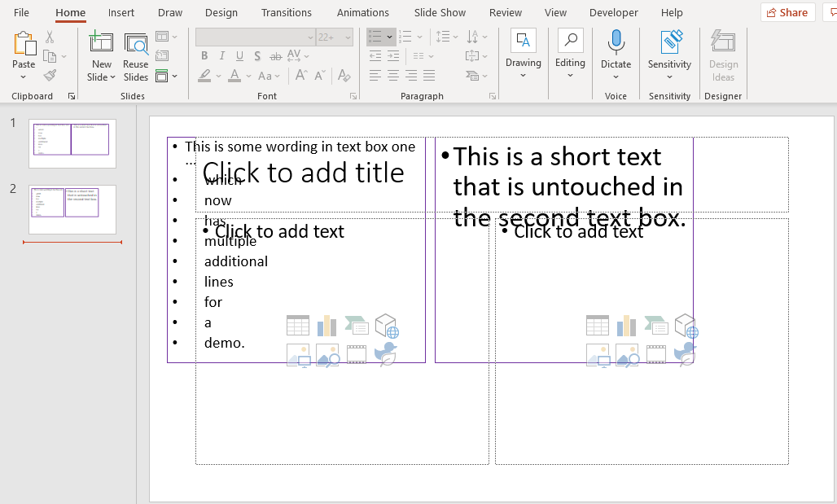
Task: Toggle text shadow
Action: (257, 55)
